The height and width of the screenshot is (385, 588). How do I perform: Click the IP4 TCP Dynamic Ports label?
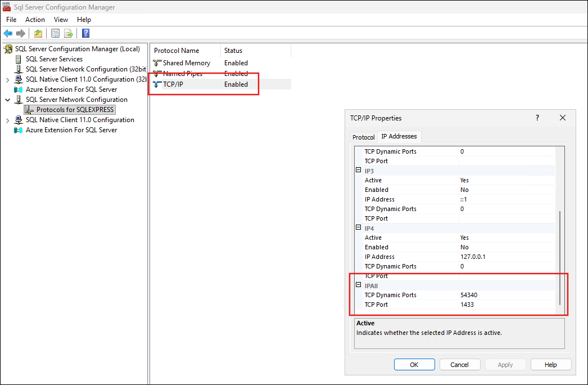pyautogui.click(x=390, y=267)
